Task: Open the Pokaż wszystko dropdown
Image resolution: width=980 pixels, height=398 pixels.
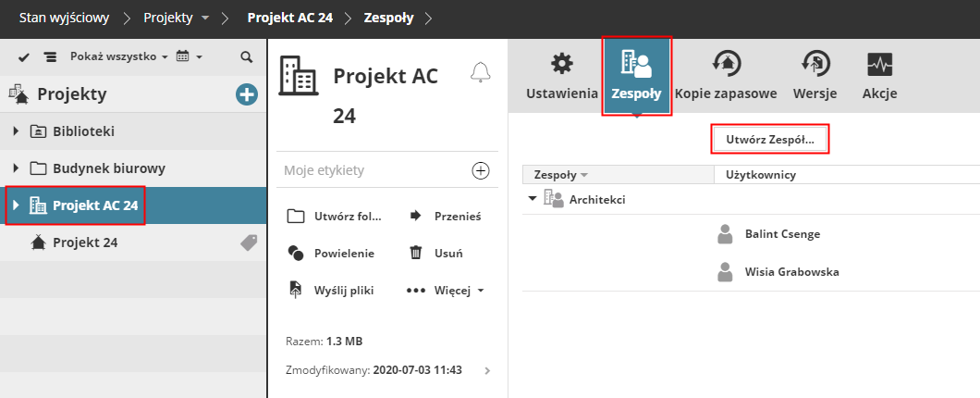Action: (119, 56)
